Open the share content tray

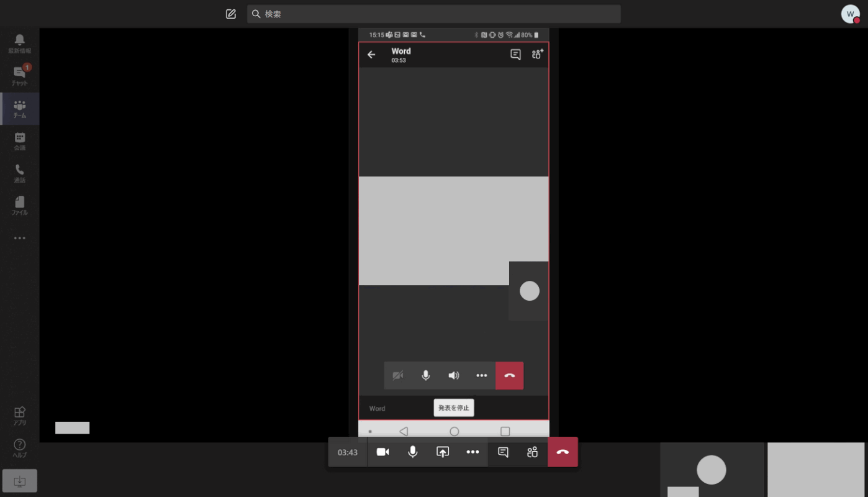[x=443, y=452]
